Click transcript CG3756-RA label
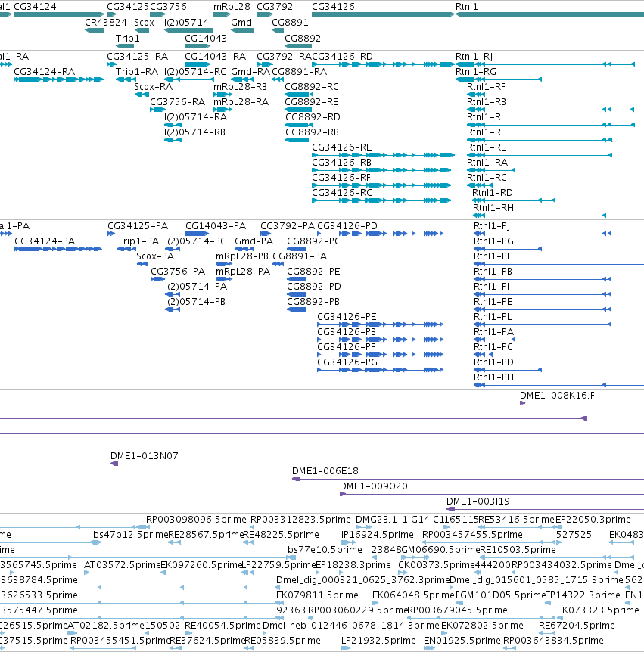The height and width of the screenshot is (652, 644). pyautogui.click(x=177, y=102)
